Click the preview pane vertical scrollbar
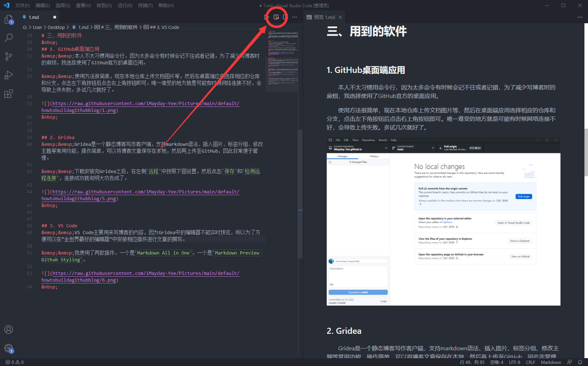 (586, 152)
